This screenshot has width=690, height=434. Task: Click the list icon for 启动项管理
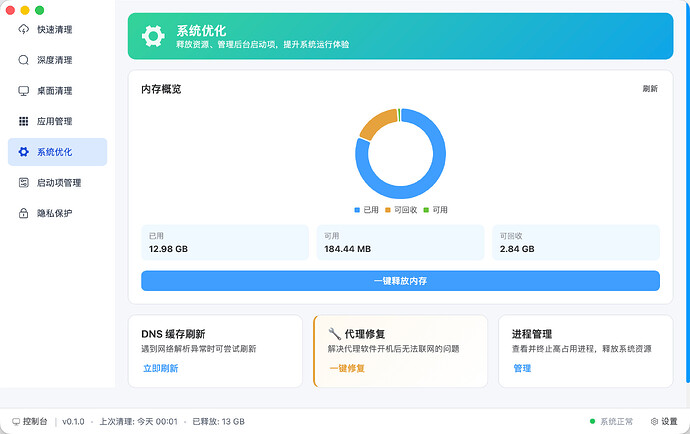coord(24,183)
